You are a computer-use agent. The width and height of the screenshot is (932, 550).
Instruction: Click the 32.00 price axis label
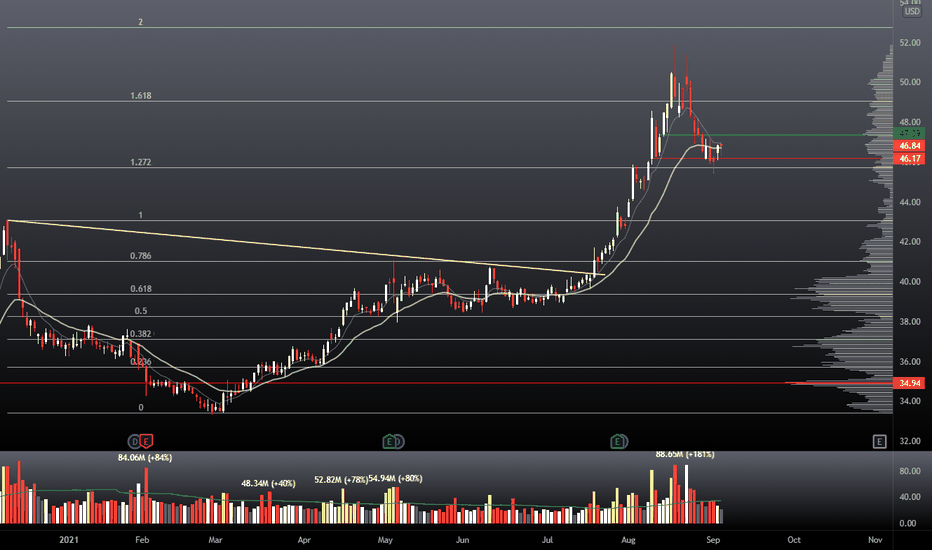pos(910,441)
